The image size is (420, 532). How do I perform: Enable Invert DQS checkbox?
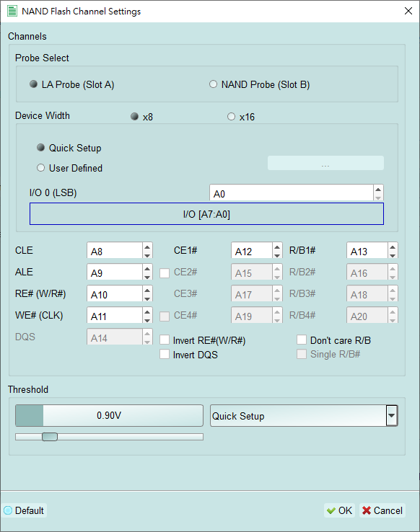coord(165,354)
